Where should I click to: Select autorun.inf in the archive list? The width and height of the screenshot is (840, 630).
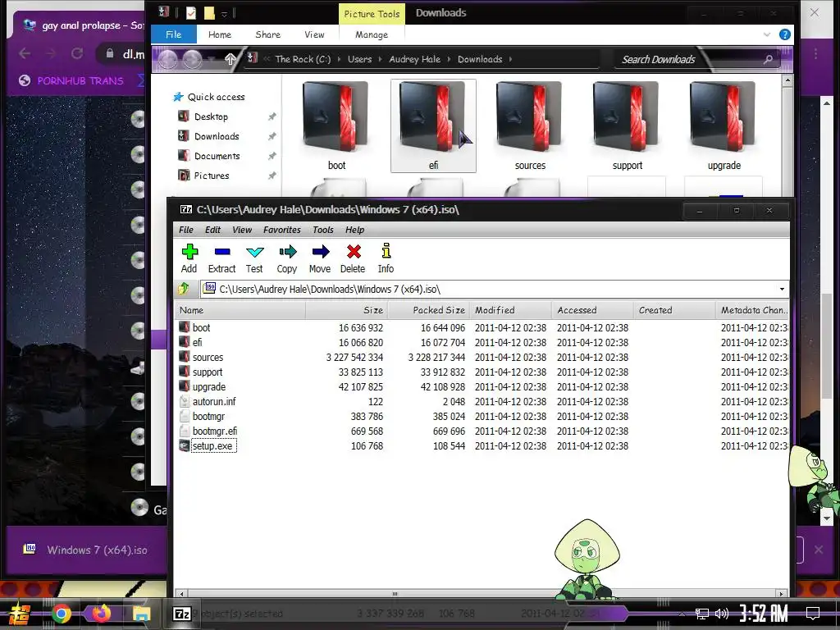(x=482, y=401)
